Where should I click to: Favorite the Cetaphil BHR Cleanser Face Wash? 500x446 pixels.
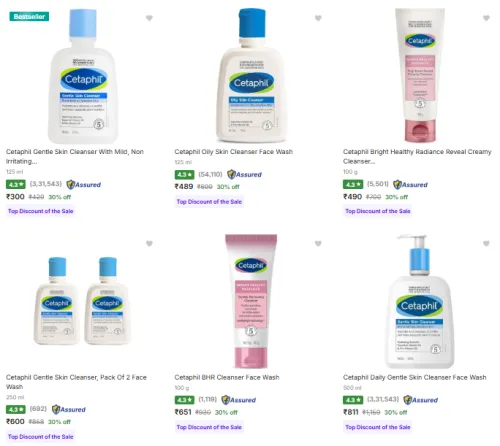click(318, 244)
